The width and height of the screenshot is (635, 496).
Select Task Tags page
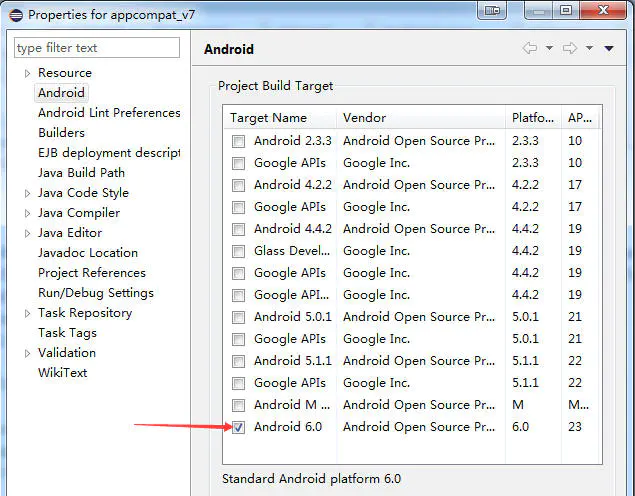67,333
